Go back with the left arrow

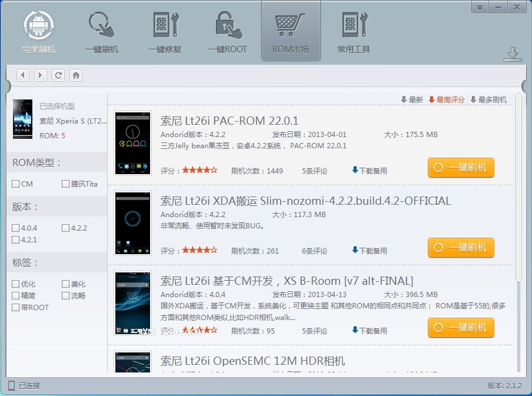(23, 75)
